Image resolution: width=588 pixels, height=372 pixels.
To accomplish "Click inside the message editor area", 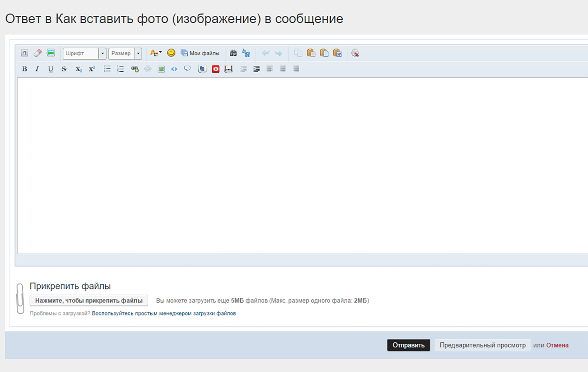I will (303, 165).
